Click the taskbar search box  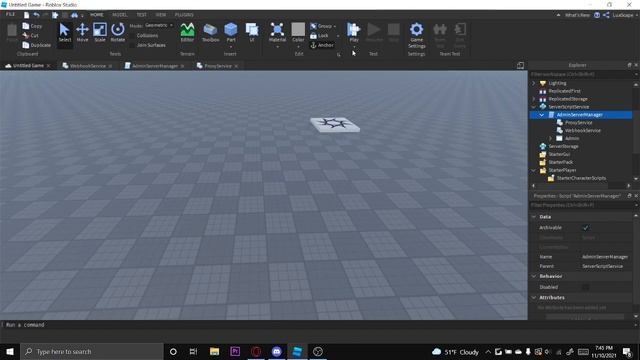coord(91,351)
